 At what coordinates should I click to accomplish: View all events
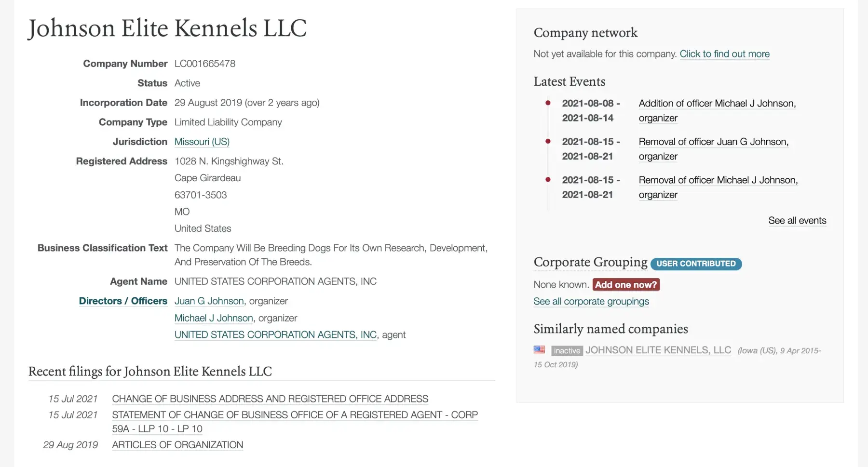coord(797,221)
